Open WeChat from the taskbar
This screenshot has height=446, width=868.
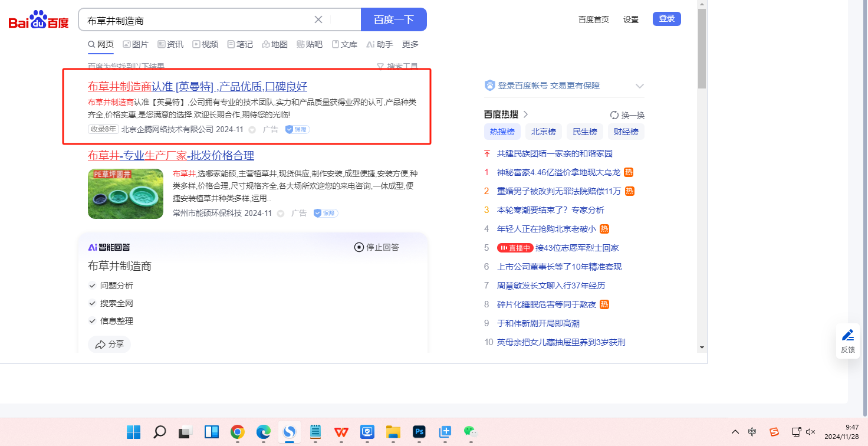click(x=469, y=432)
